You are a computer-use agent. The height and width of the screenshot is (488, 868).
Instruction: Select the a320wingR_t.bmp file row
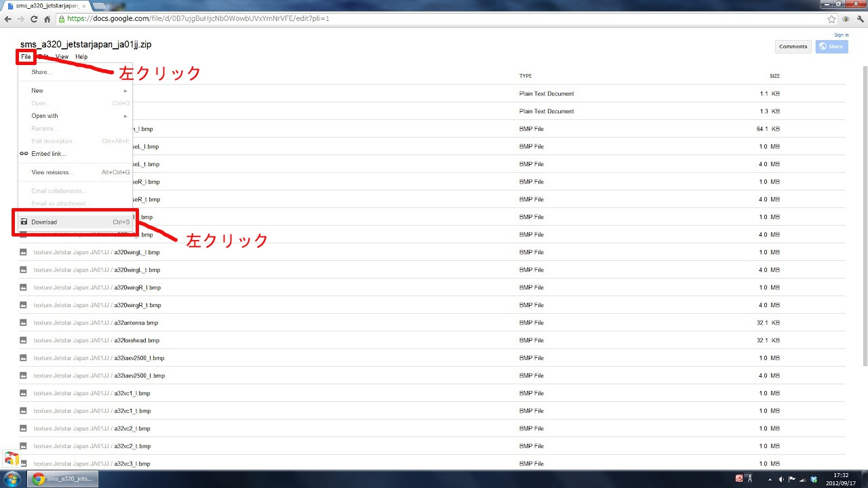pyautogui.click(x=432, y=305)
